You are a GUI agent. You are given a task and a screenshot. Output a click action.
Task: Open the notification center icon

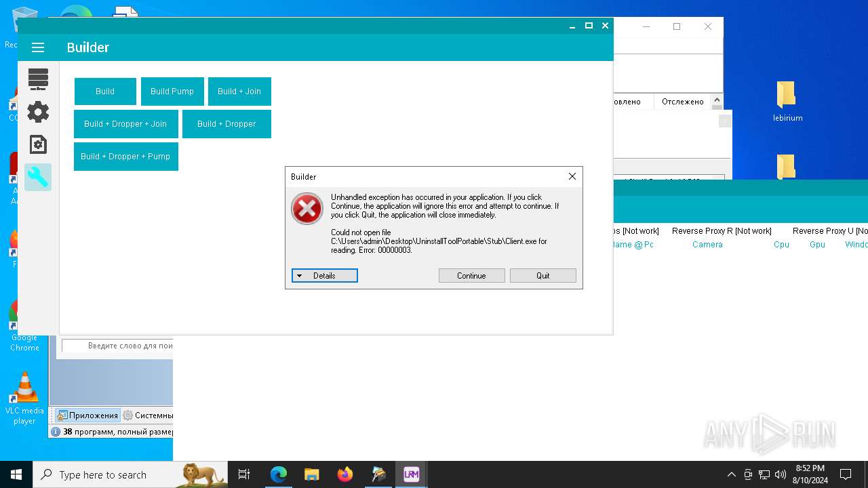point(846,474)
